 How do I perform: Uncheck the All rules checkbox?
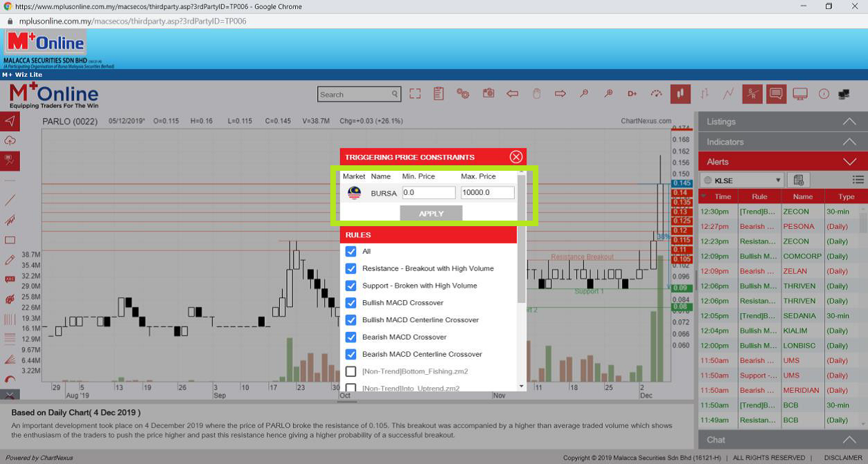350,251
